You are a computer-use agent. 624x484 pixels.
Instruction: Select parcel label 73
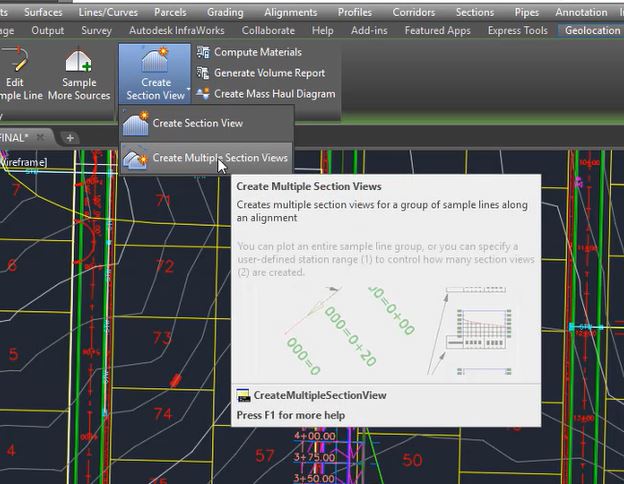pos(162,338)
